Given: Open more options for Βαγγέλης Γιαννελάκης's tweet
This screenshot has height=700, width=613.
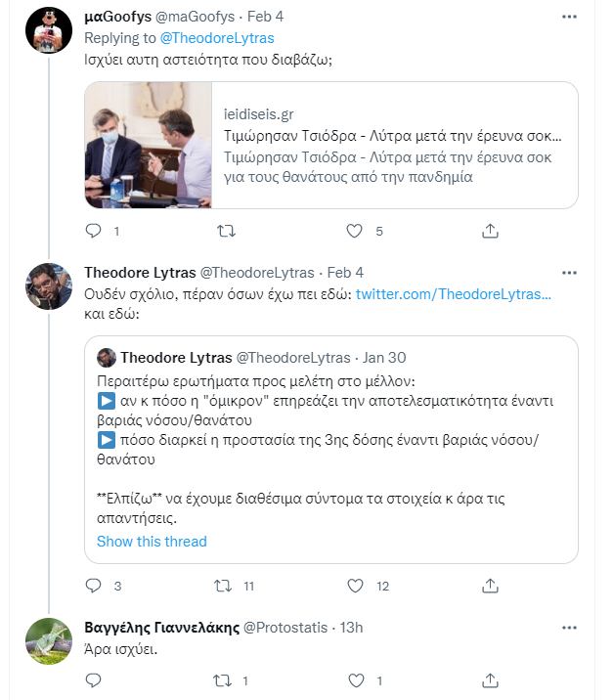Looking at the screenshot, I should pos(569,626).
